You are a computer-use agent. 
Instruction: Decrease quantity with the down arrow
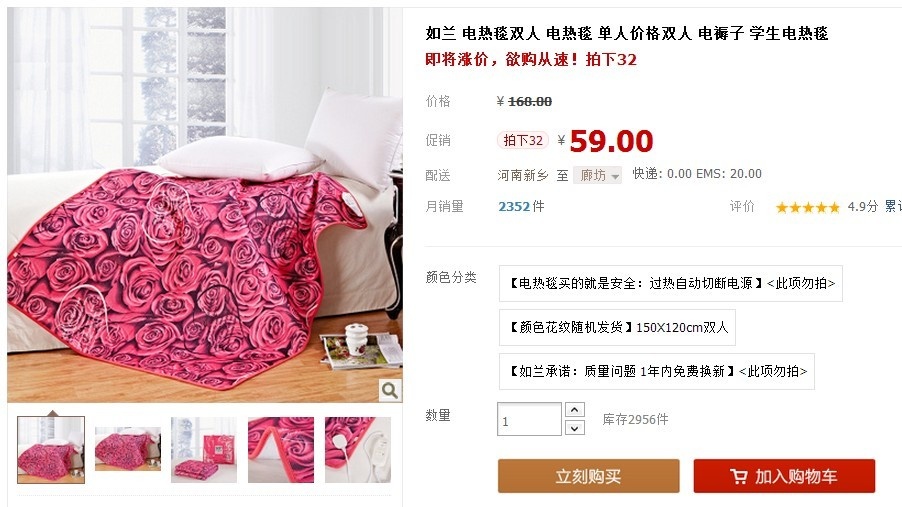pos(575,428)
